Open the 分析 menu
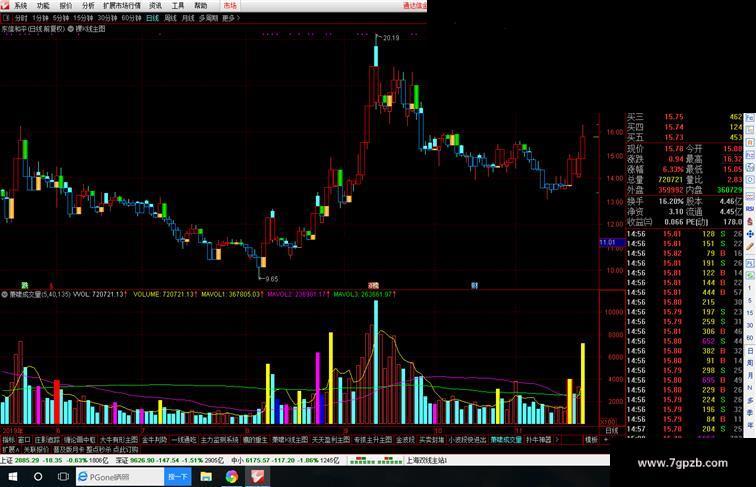This screenshot has height=487, width=756. pos(88,6)
